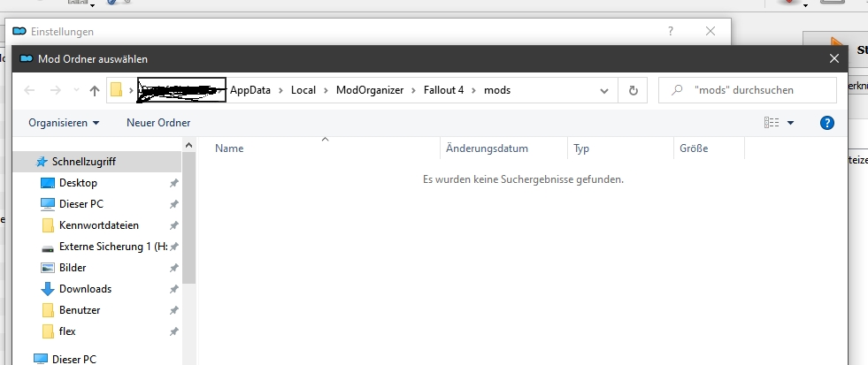The width and height of the screenshot is (868, 365).
Task: Open the Organisieren menu
Action: (64, 123)
